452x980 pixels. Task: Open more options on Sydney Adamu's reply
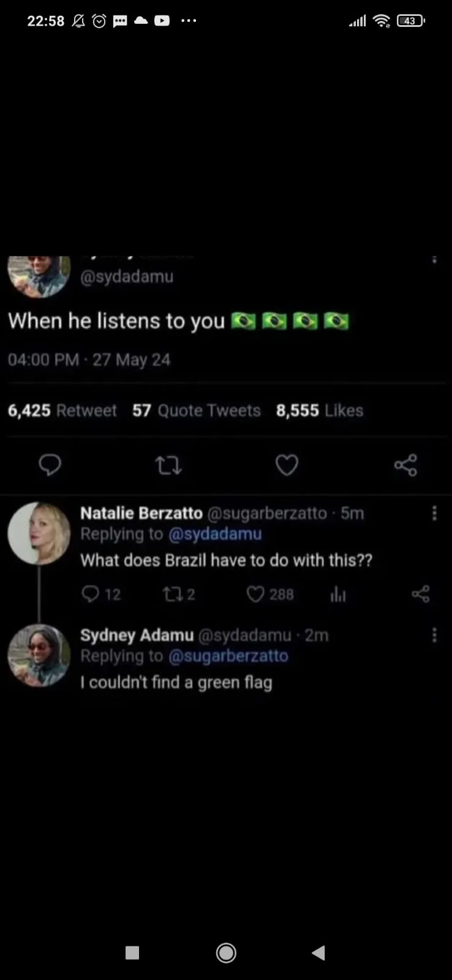pos(434,635)
